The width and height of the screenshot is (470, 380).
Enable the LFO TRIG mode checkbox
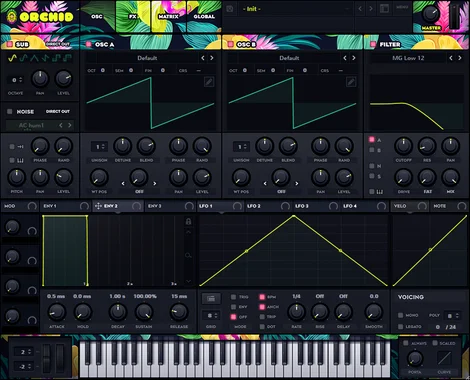pyautogui.click(x=233, y=297)
